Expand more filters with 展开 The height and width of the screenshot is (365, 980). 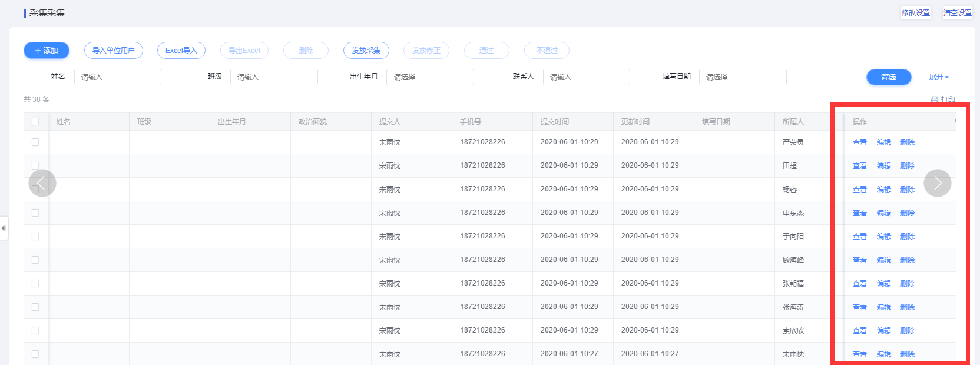(939, 77)
